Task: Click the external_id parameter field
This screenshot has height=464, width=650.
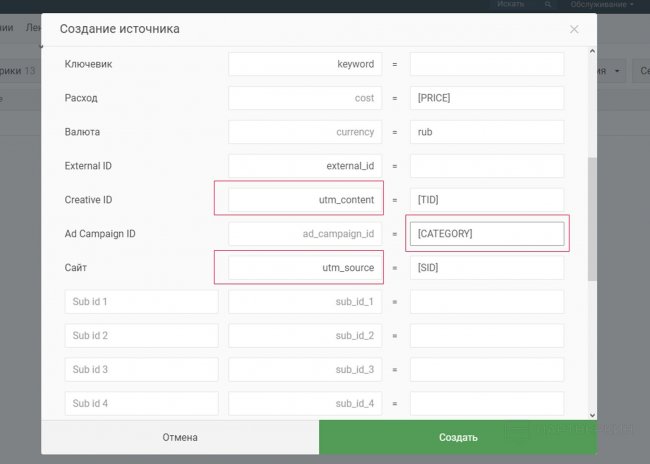Action: pyautogui.click(x=305, y=166)
